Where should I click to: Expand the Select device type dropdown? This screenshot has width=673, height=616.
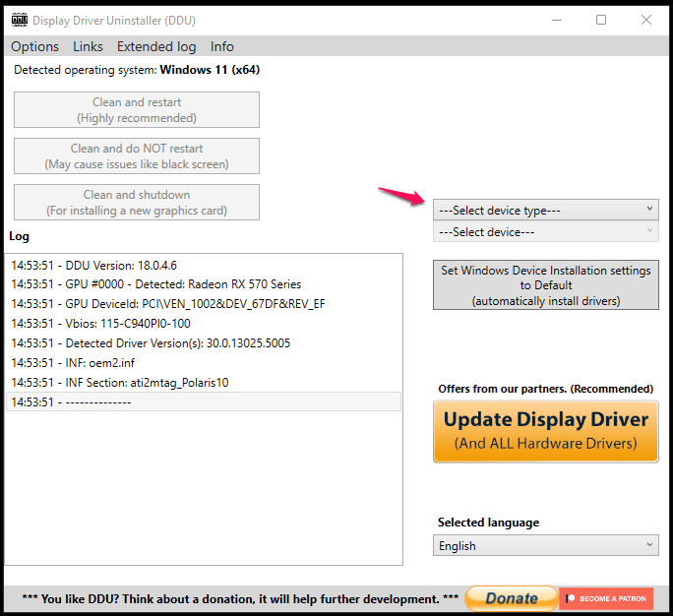(x=545, y=210)
